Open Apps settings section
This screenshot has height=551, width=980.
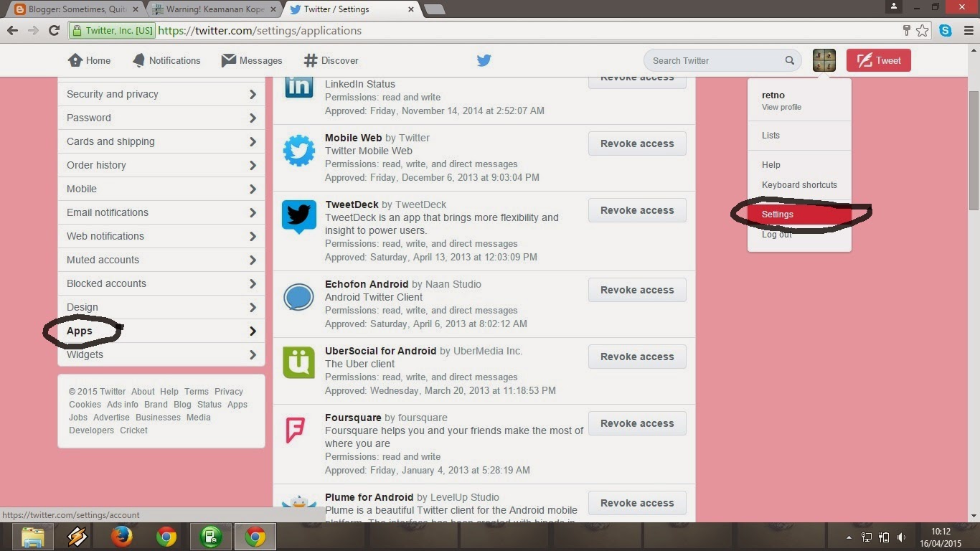pyautogui.click(x=161, y=331)
